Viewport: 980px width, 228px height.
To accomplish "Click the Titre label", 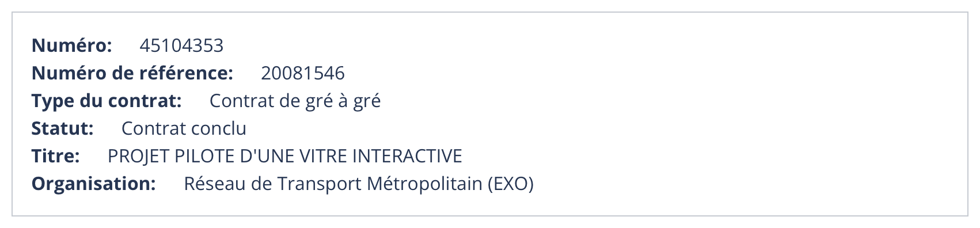I will pos(55,156).
